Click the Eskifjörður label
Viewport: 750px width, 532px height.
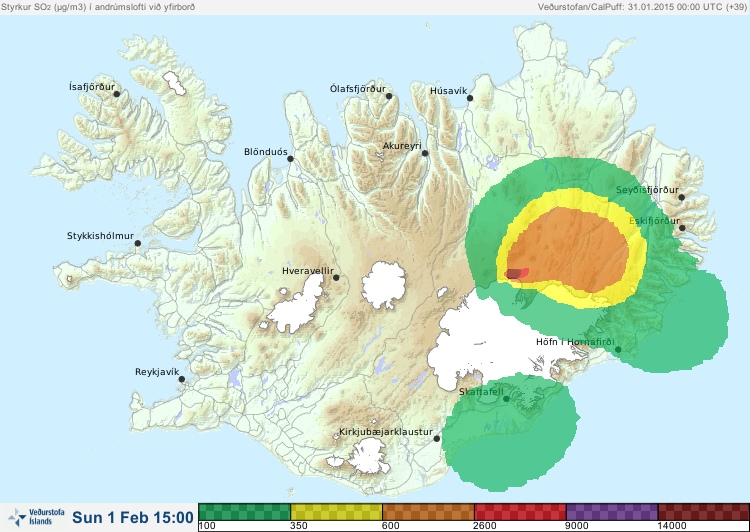[654, 221]
